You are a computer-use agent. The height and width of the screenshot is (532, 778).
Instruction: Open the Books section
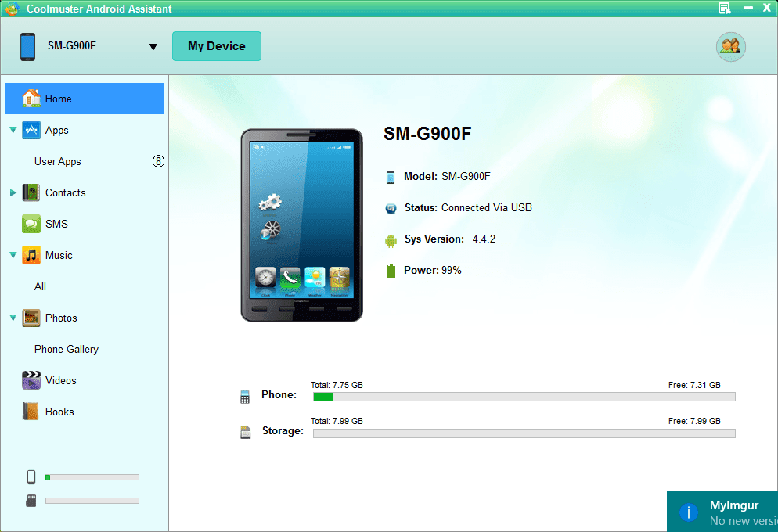pos(59,412)
